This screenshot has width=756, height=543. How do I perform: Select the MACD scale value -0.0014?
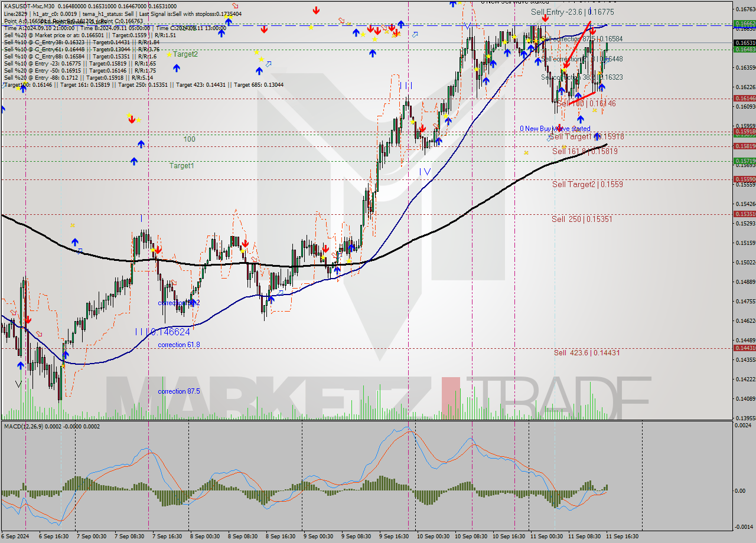(x=742, y=527)
